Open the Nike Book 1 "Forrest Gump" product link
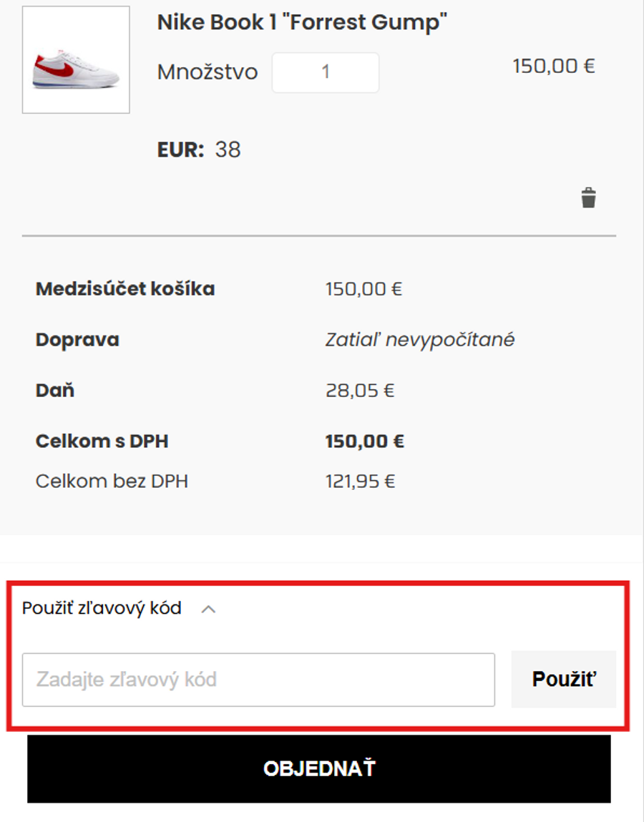 301,21
